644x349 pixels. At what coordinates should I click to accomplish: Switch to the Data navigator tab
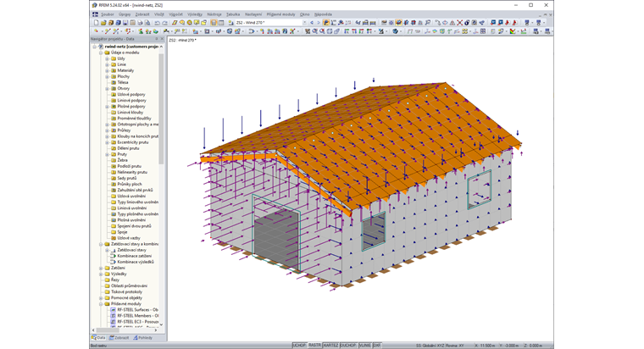98,338
